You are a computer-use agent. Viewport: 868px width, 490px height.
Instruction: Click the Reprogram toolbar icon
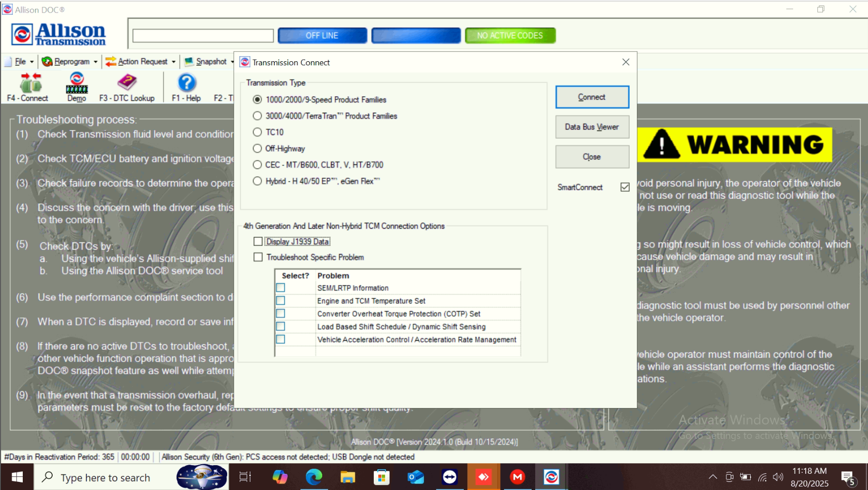47,61
